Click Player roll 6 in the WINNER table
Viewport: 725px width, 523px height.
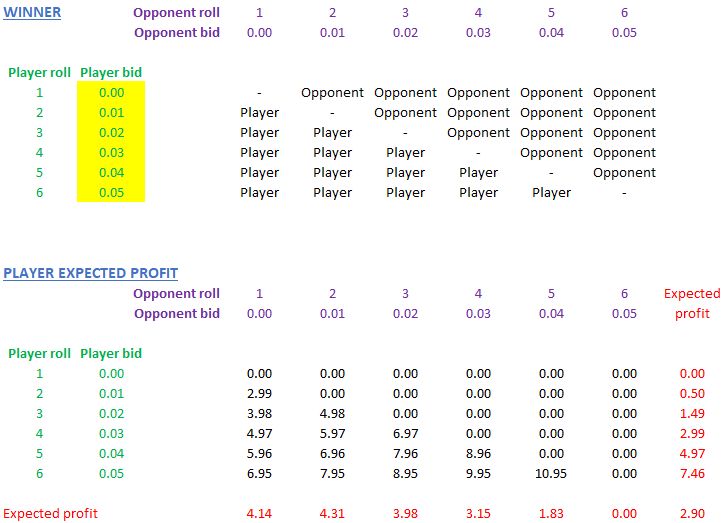point(39,192)
